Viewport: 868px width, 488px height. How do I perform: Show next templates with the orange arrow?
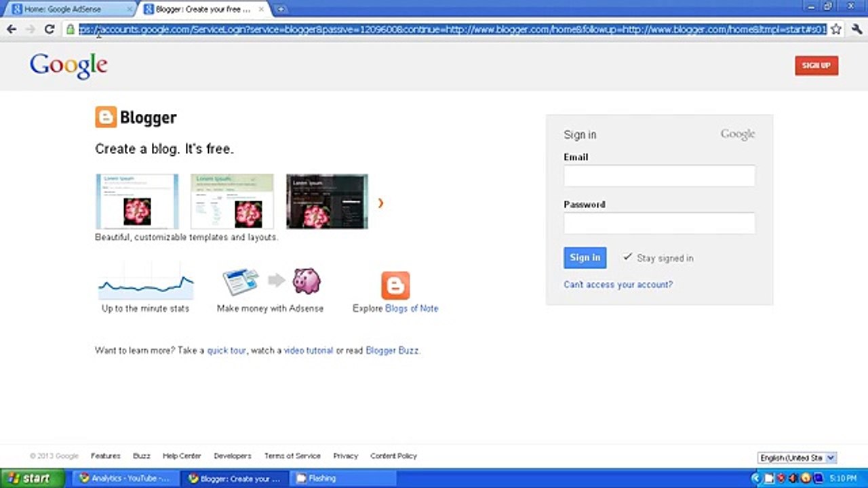pos(380,203)
